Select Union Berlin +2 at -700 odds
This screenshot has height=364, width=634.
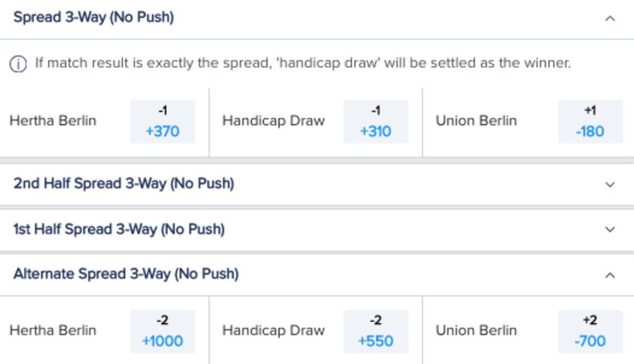[590, 331]
